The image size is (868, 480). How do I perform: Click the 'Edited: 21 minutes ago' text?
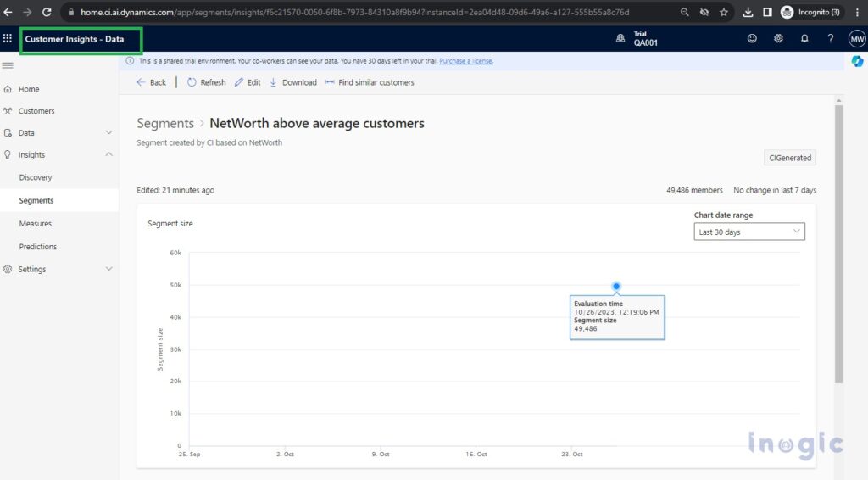pyautogui.click(x=175, y=190)
